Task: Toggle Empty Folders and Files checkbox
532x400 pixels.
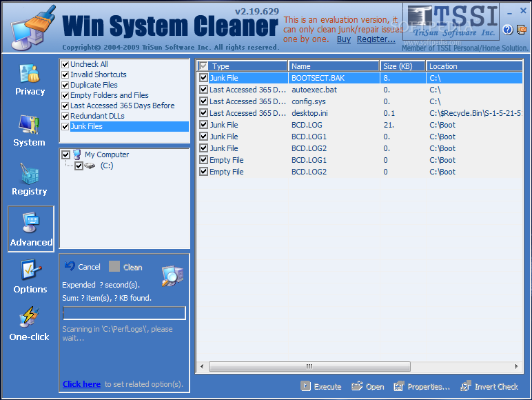Action: point(65,95)
